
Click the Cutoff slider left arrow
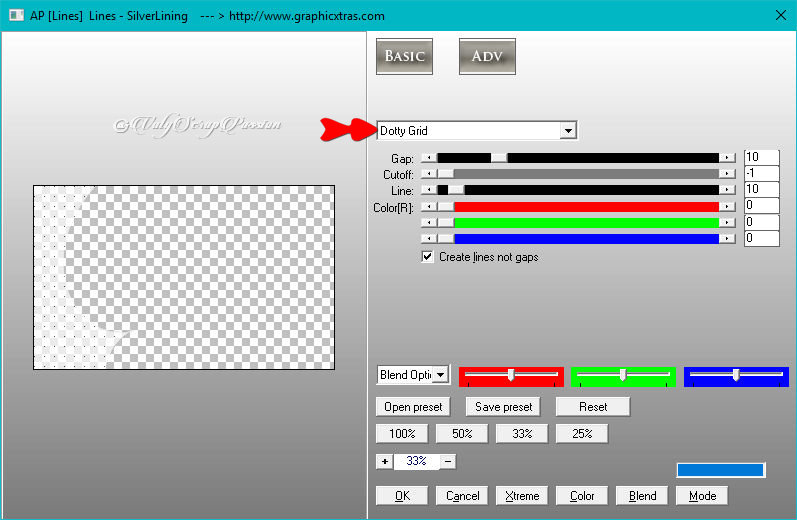[x=428, y=174]
